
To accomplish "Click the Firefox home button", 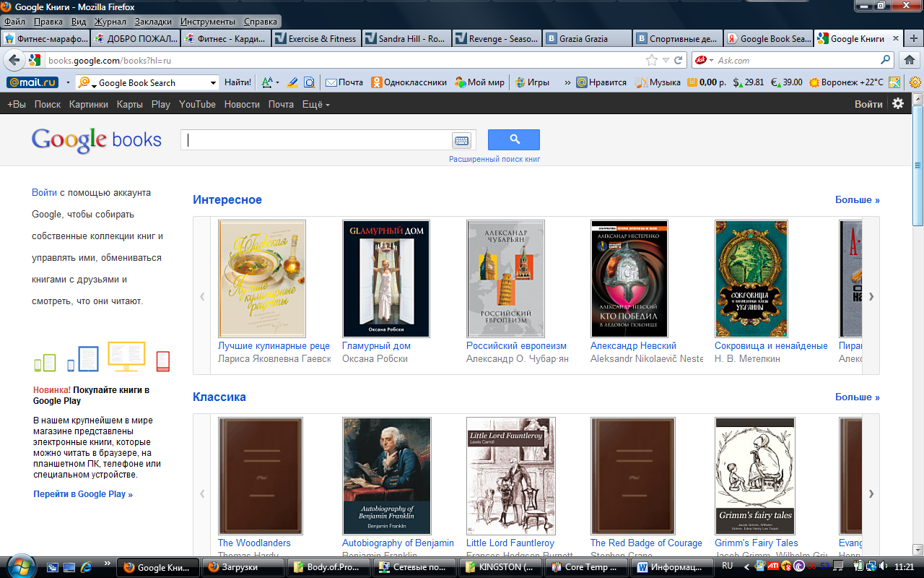I will pos(910,60).
